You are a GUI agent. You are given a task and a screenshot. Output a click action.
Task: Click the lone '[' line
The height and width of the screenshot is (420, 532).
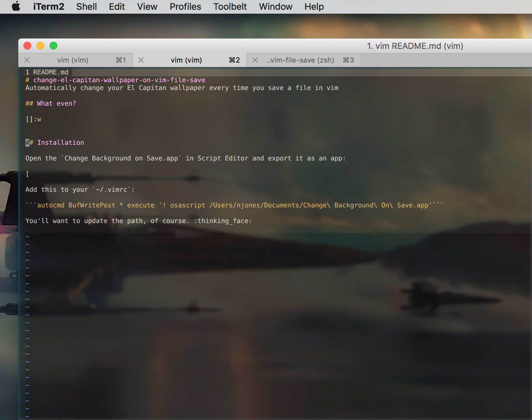pyautogui.click(x=27, y=174)
